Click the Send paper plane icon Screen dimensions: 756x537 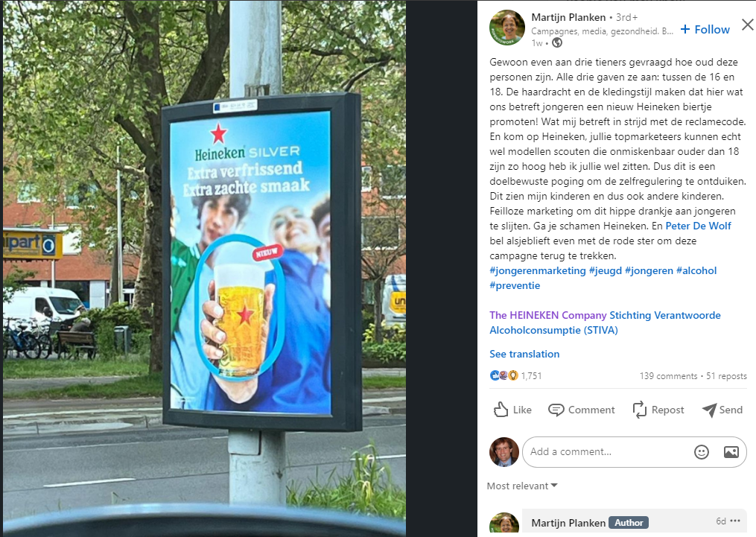coord(709,410)
